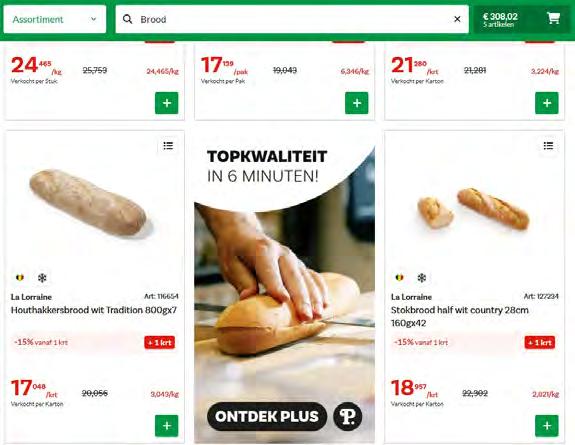Image resolution: width=575 pixels, height=445 pixels.
Task: Add the 21,280/krt product to cart
Action: (x=547, y=103)
